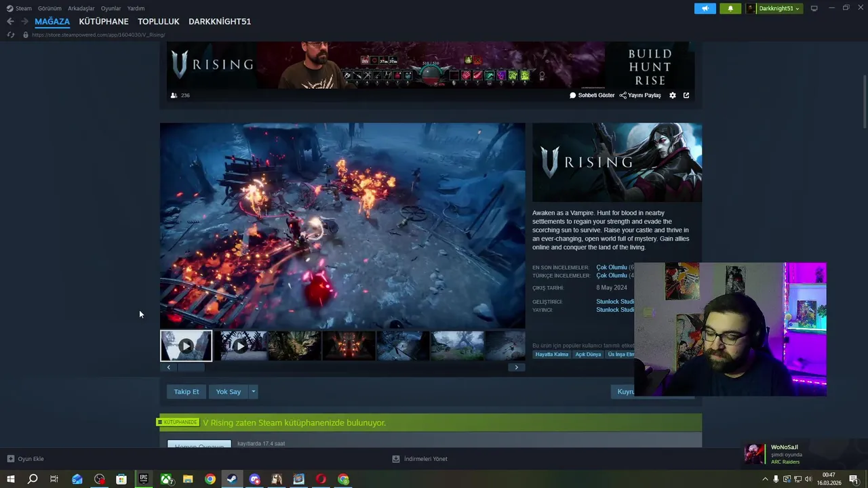Move thumbnail strip right with arrow

tap(516, 367)
